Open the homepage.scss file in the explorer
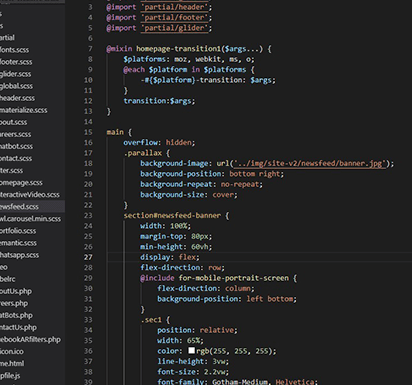 tap(21, 183)
